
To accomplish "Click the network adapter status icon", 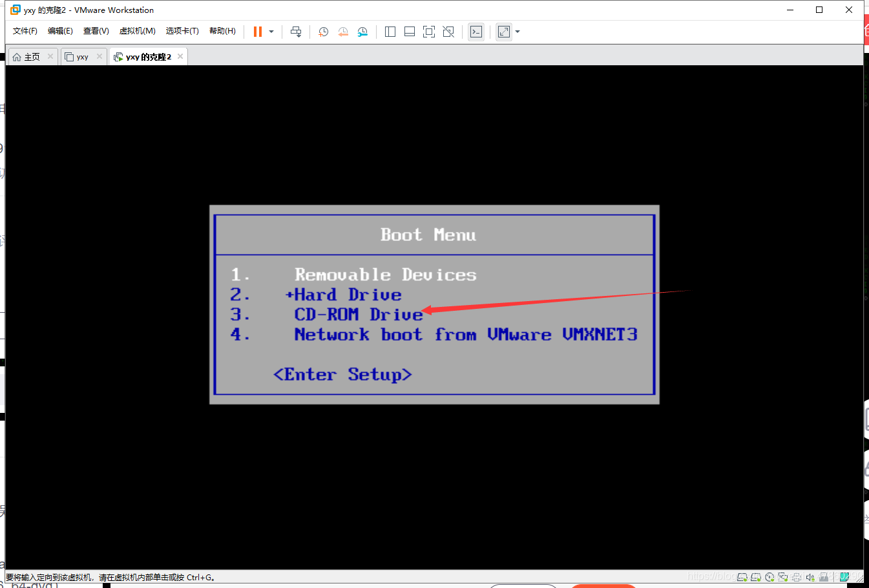I will [x=783, y=577].
